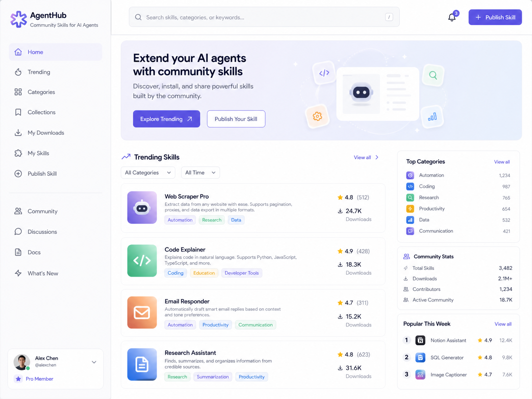Click the Web Scraper Pro robot icon
The image size is (532, 399).
pyautogui.click(x=142, y=207)
